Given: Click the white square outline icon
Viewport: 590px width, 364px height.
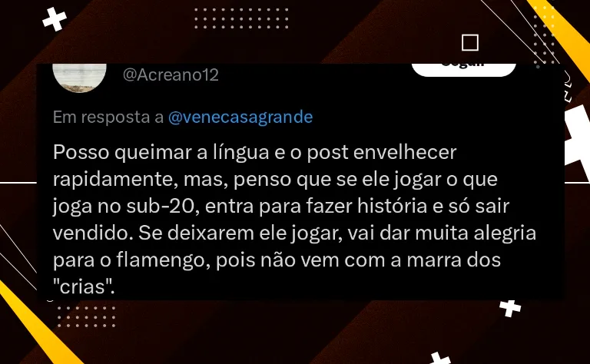Looking at the screenshot, I should click(x=470, y=42).
